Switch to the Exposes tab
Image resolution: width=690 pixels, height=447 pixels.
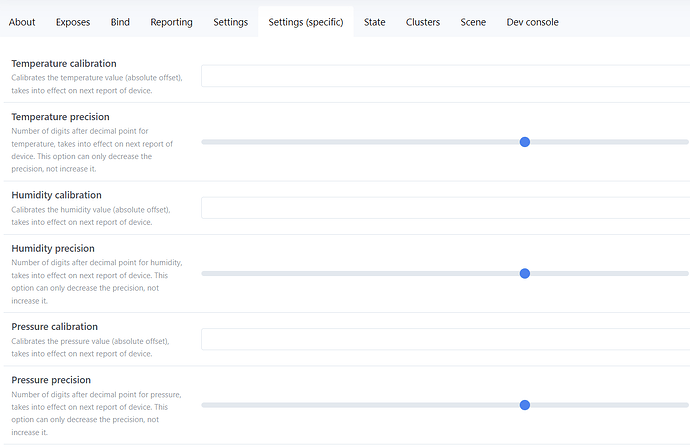click(x=73, y=22)
